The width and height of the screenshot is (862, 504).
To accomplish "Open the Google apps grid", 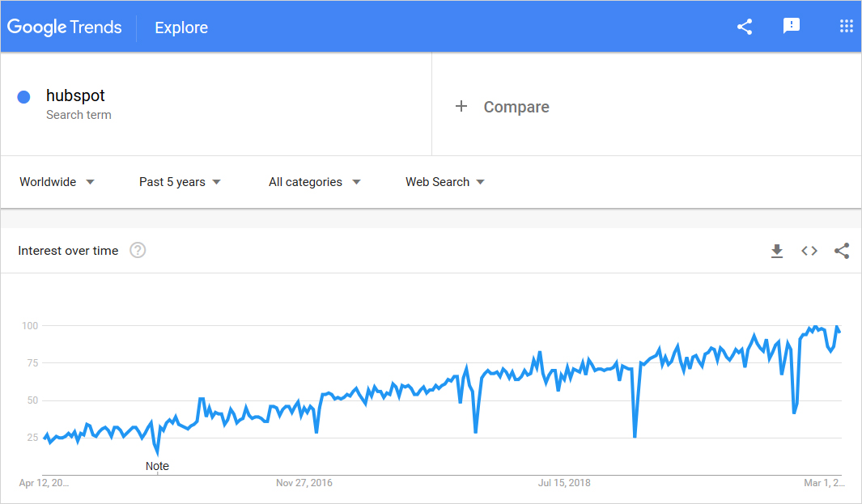I will [x=847, y=27].
